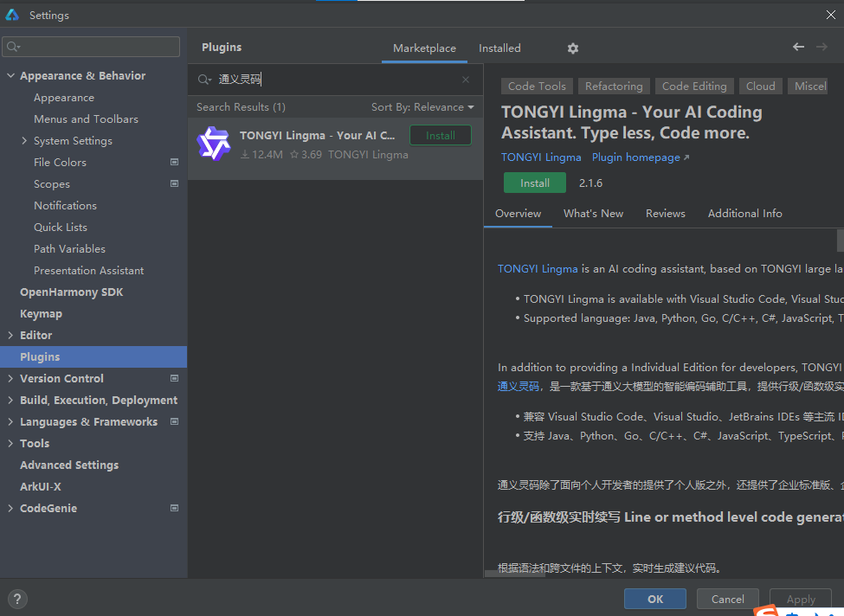844x616 pixels.
Task: Click the settings search magnifier icon
Action: click(x=14, y=47)
